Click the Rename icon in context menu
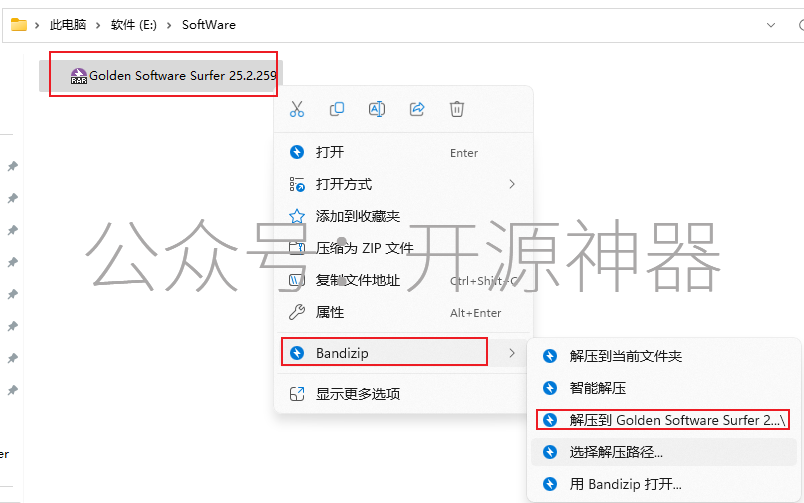The width and height of the screenshot is (804, 503). (377, 109)
